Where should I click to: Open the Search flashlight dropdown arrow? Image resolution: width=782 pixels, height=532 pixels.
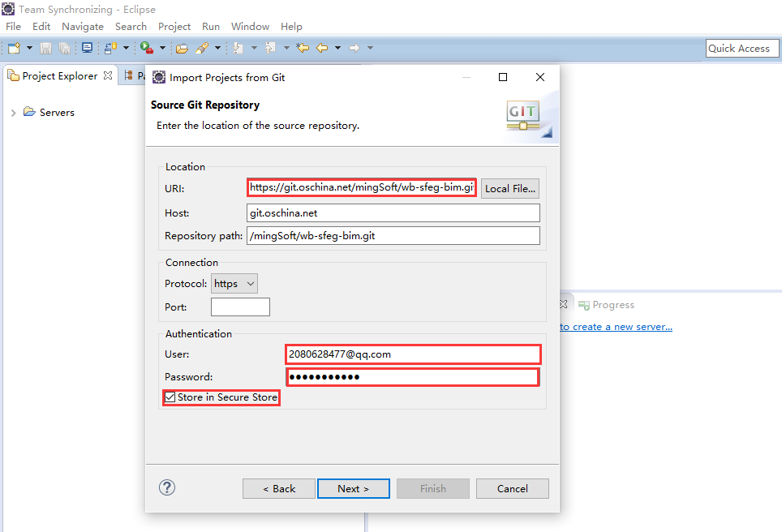[x=217, y=48]
